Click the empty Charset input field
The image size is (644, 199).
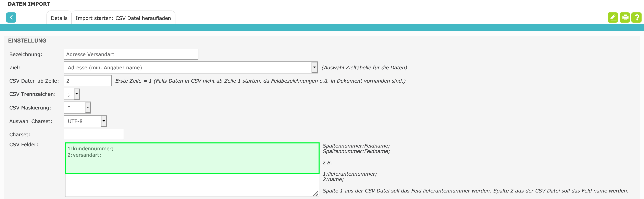coord(94,134)
